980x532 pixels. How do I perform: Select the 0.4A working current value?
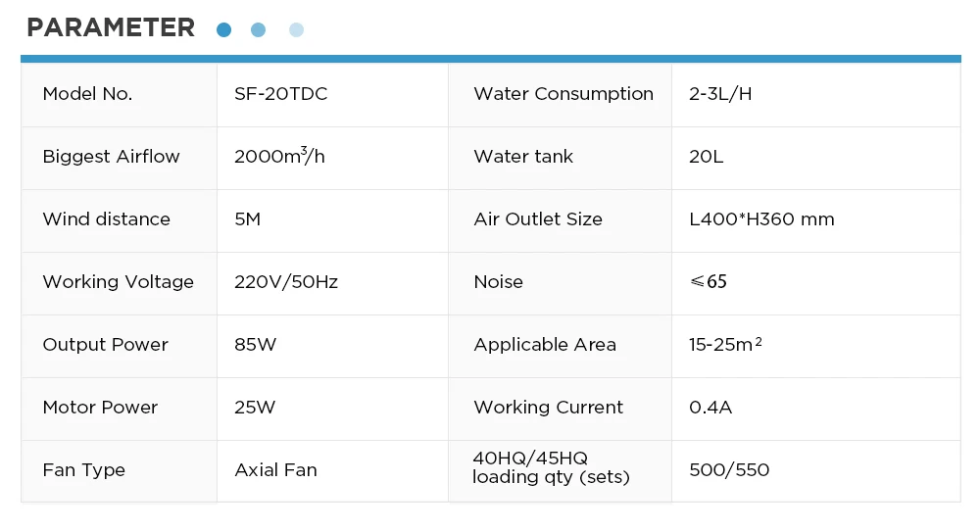click(x=710, y=407)
